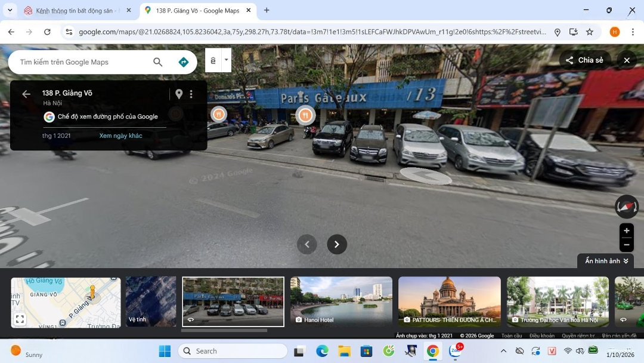Click the compass icon in Street View
The image size is (644, 363).
tap(626, 207)
